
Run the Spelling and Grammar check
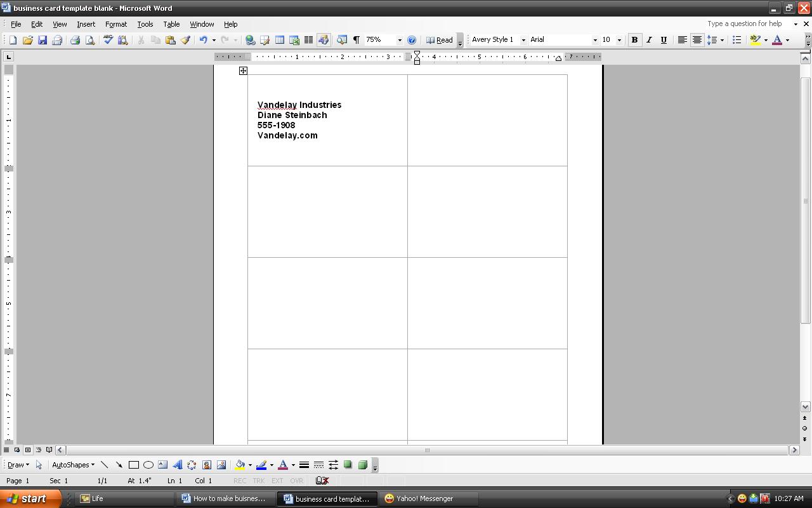tap(108, 40)
